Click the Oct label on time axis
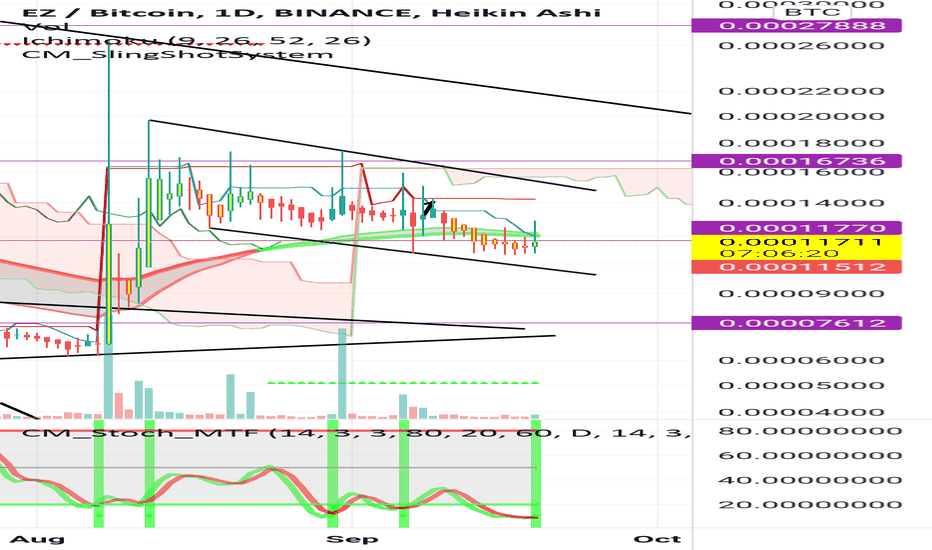Screen dimensions: 932x550 (657, 539)
